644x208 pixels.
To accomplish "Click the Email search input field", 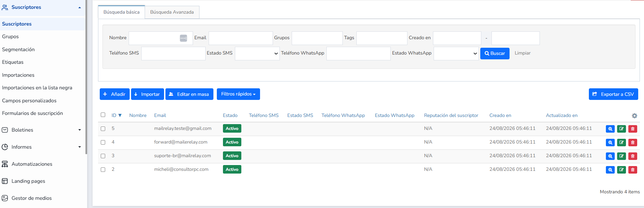I will [241, 38].
